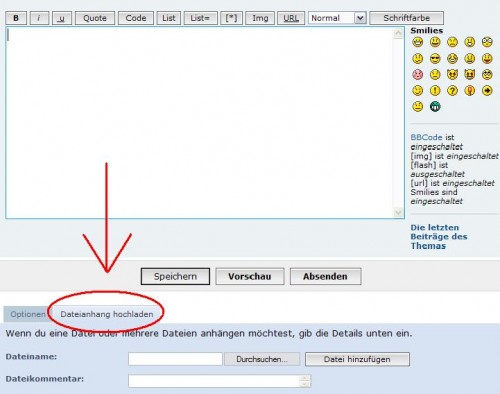
Task: Open Die letzten Beiträge des Themas link
Action: point(439,237)
